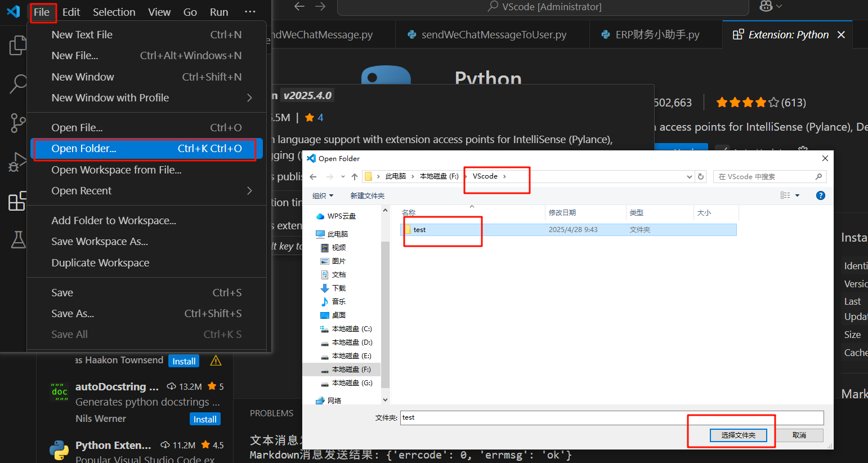Click 新建文件夹 in dialog toolbar
The image size is (868, 463).
368,195
